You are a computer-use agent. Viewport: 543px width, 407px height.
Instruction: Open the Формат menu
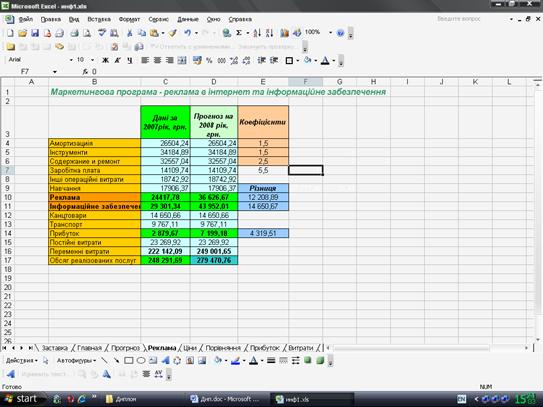click(x=129, y=19)
